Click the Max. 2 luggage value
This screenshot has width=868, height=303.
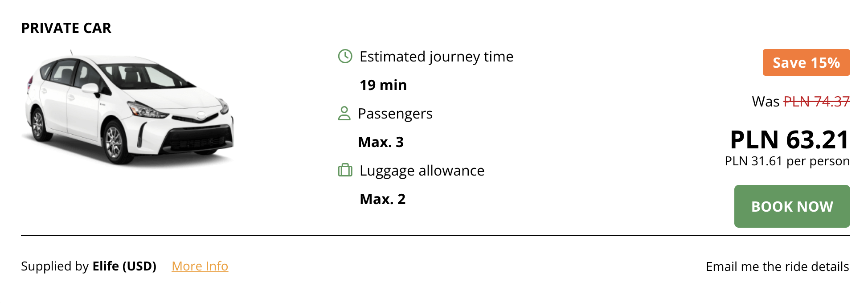[x=382, y=199]
